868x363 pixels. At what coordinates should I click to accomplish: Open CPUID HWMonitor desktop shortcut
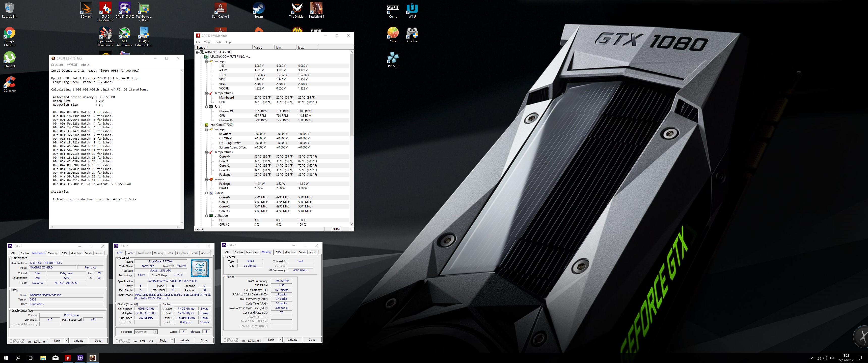[x=105, y=12]
